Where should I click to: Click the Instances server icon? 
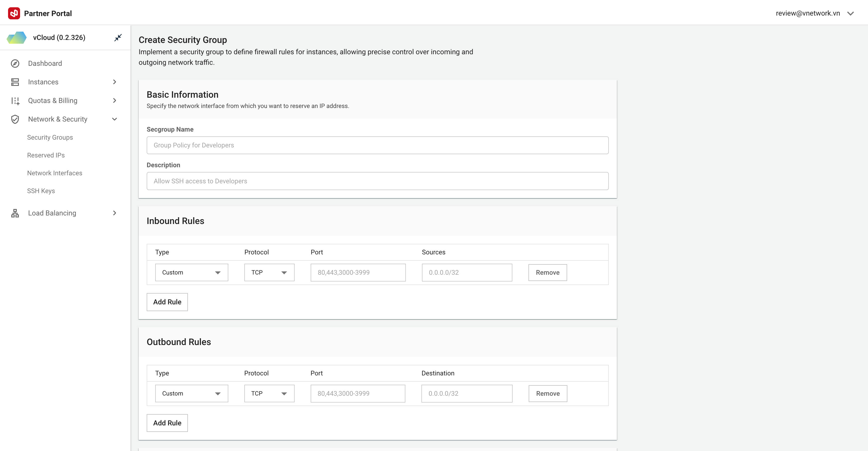pos(15,82)
